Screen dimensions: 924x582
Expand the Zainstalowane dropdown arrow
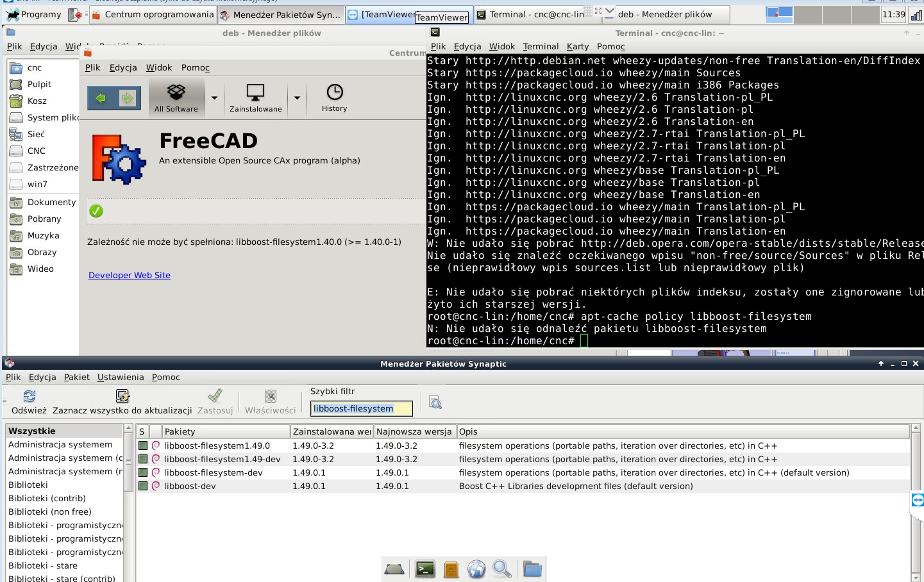tap(297, 98)
